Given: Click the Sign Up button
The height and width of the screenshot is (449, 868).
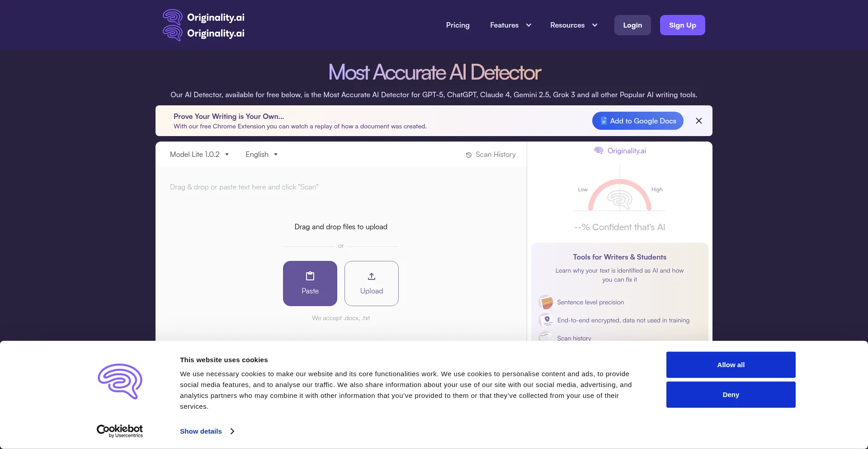Looking at the screenshot, I should 682,25.
